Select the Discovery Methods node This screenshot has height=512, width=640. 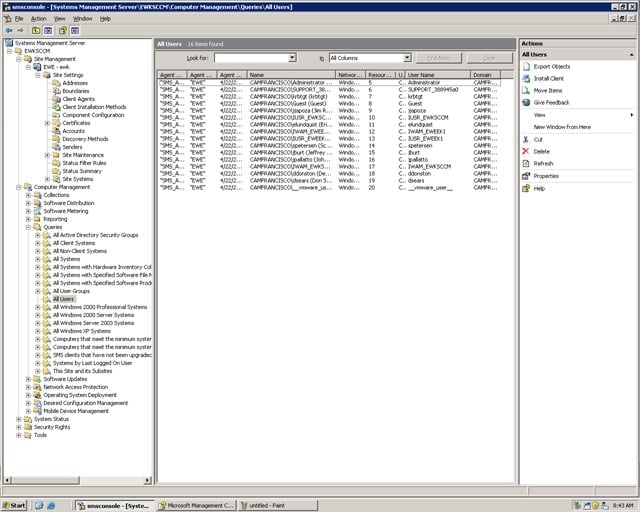point(85,139)
